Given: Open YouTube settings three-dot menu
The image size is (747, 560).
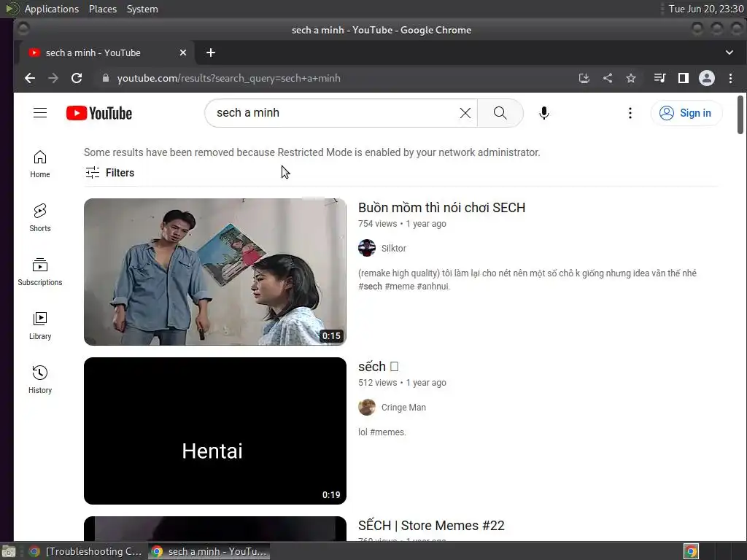Looking at the screenshot, I should pyautogui.click(x=630, y=113).
